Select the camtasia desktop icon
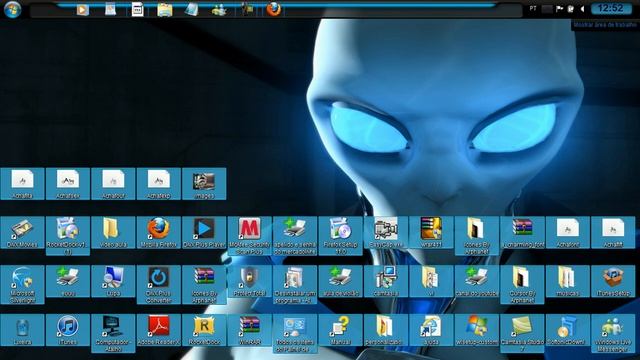Screen dimensions: 640x360 point(386,281)
